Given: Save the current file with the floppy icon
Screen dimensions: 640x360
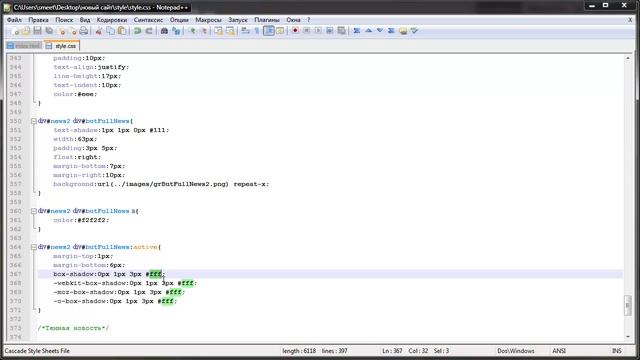Looking at the screenshot, I should click(x=37, y=31).
